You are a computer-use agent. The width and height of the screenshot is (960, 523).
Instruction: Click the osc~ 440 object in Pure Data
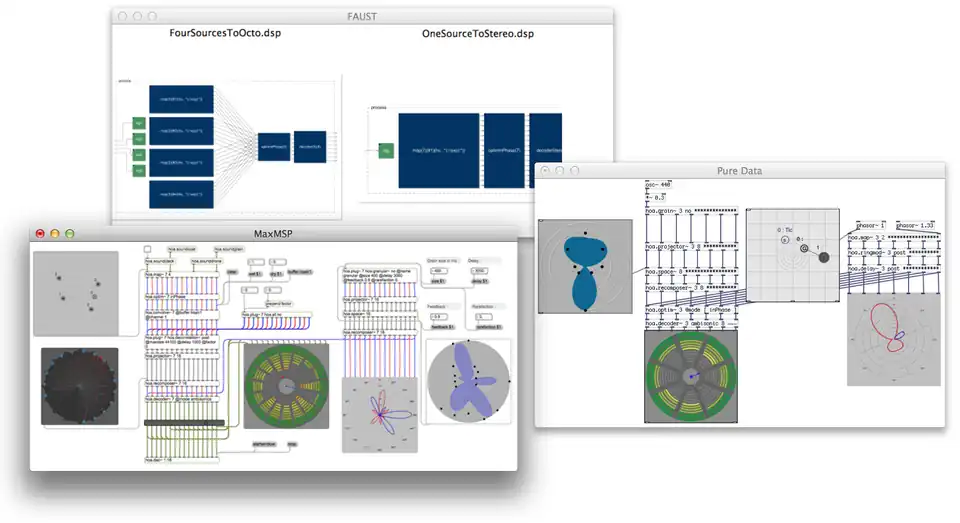660,186
